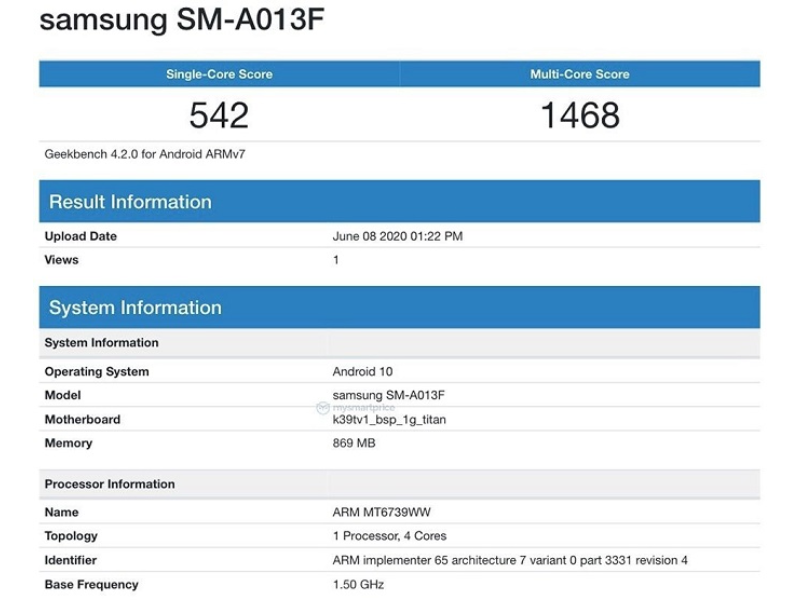Select the Base Frequency label
800x600 pixels.
[91, 584]
